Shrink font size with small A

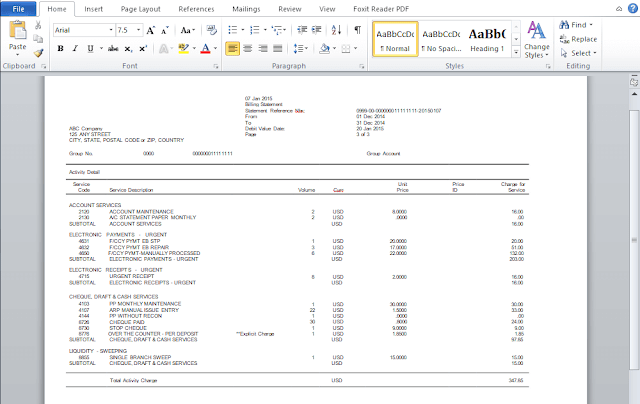click(x=164, y=31)
